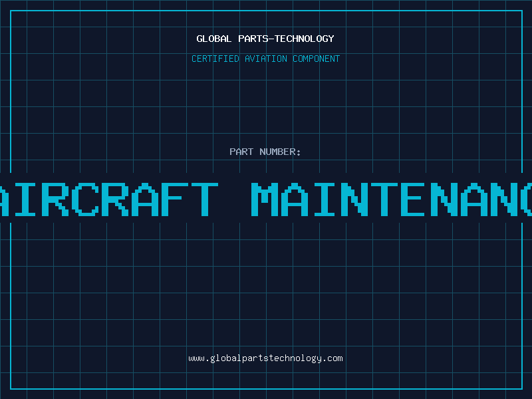Choose the word "COMPONENT" in the subtitle
Image resolution: width=532 pixels, height=399 pixels.
tap(316, 59)
